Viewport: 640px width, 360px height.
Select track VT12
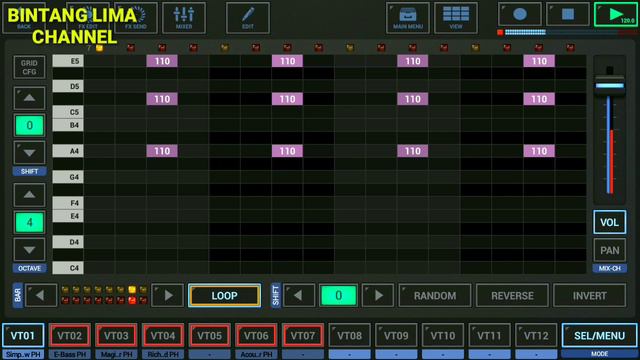(536, 336)
